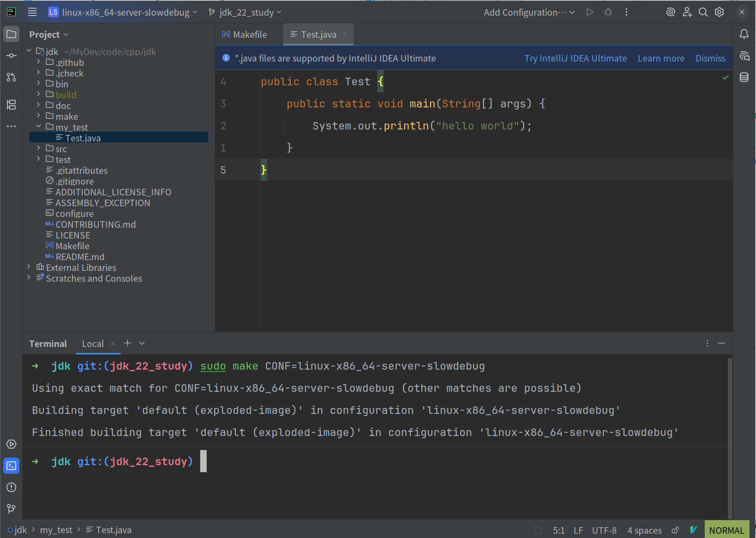Toggle file read-only lock in status bar

[675, 530]
